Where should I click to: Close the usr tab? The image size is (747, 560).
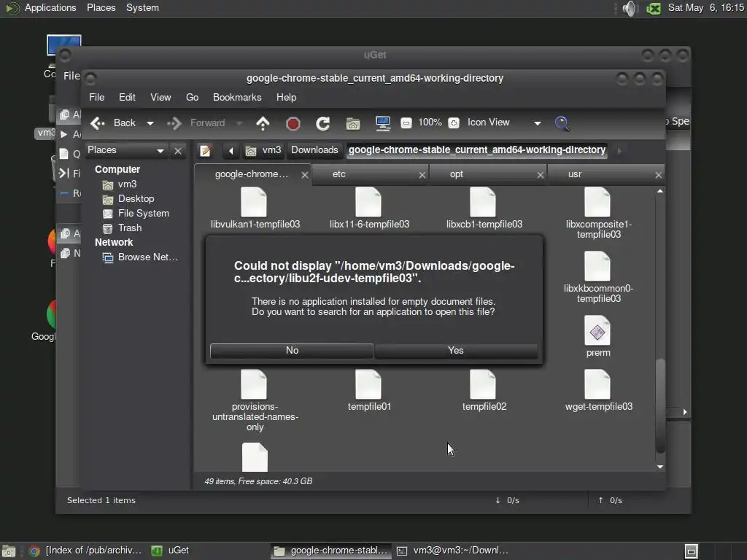659,175
